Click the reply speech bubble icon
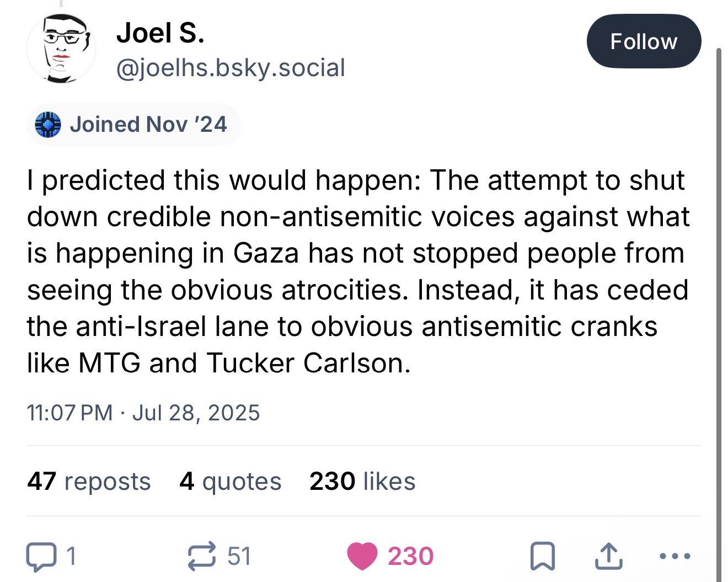 click(x=41, y=556)
